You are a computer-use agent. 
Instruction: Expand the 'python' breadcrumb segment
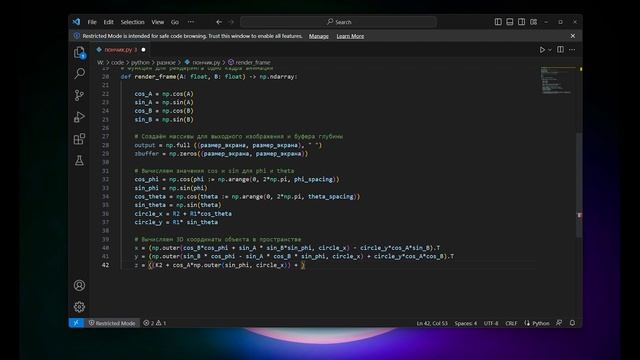pos(140,62)
